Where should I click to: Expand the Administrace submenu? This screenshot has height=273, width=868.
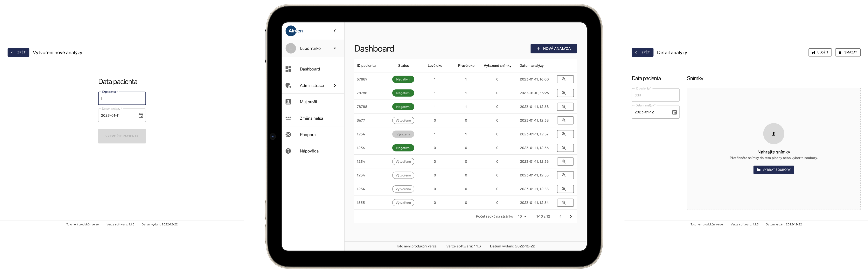click(x=335, y=85)
